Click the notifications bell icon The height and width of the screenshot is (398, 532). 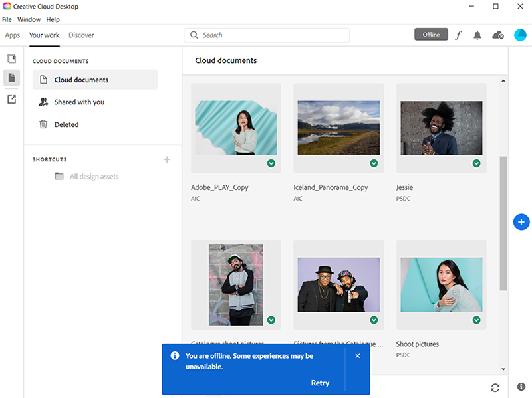(x=477, y=35)
